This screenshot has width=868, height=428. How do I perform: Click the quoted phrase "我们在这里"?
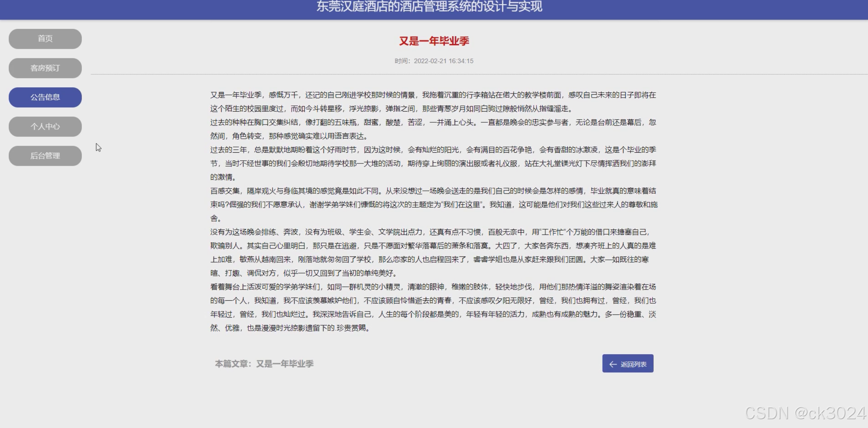pos(462,205)
